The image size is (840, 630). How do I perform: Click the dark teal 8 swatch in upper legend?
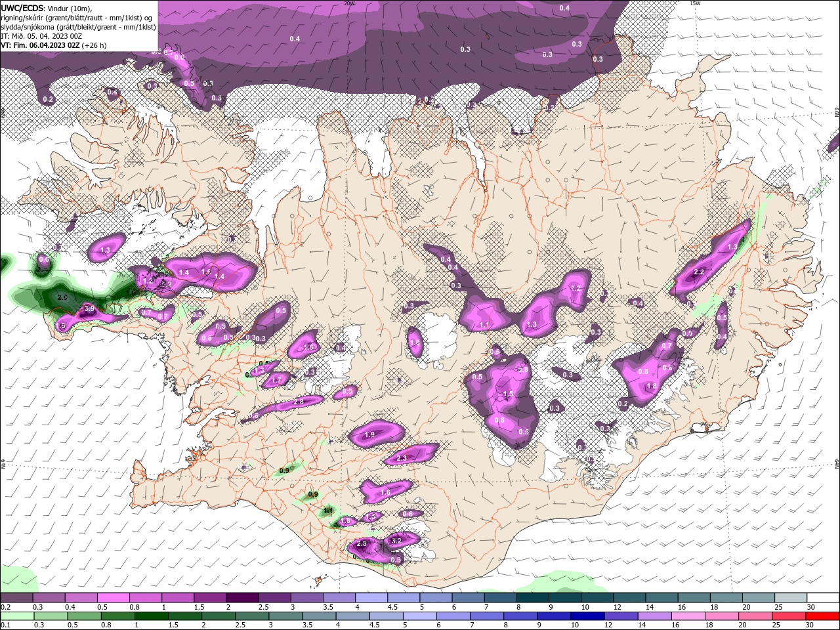pos(532,598)
